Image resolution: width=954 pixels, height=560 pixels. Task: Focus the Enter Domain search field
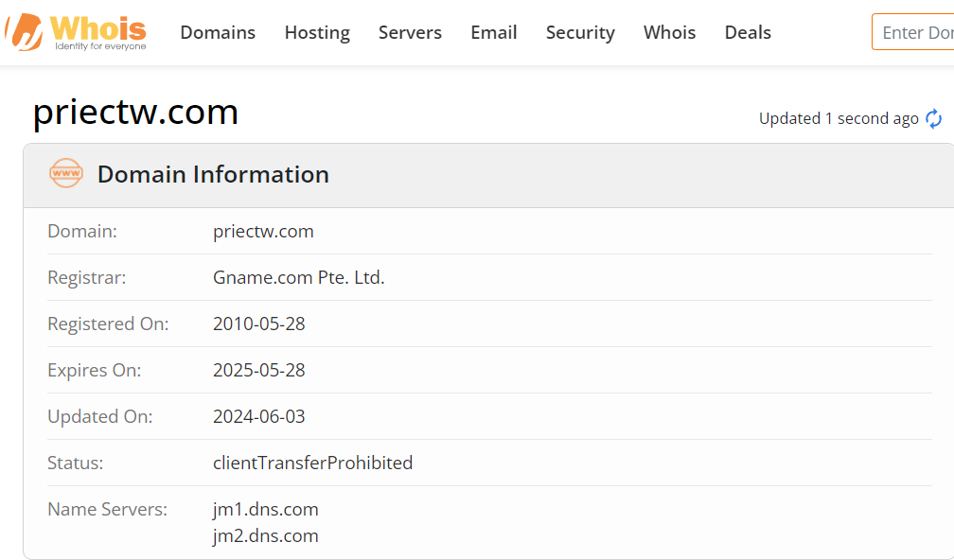[912, 32]
